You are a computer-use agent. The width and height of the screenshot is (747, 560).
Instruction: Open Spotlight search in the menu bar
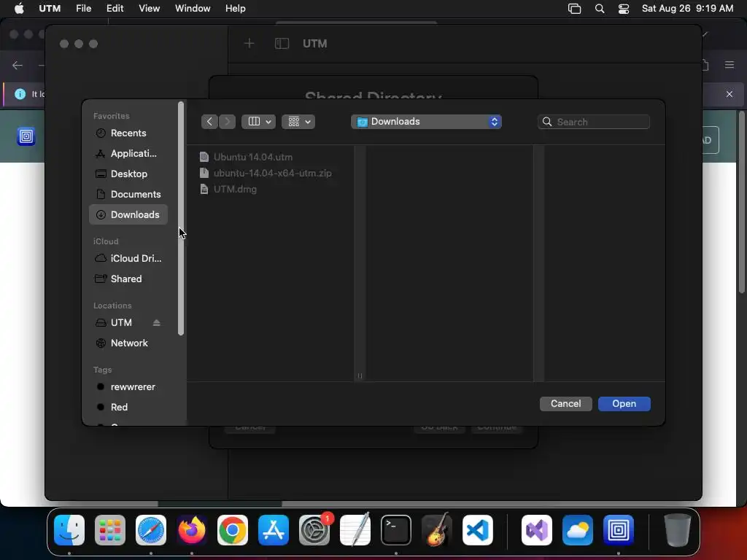tap(600, 9)
